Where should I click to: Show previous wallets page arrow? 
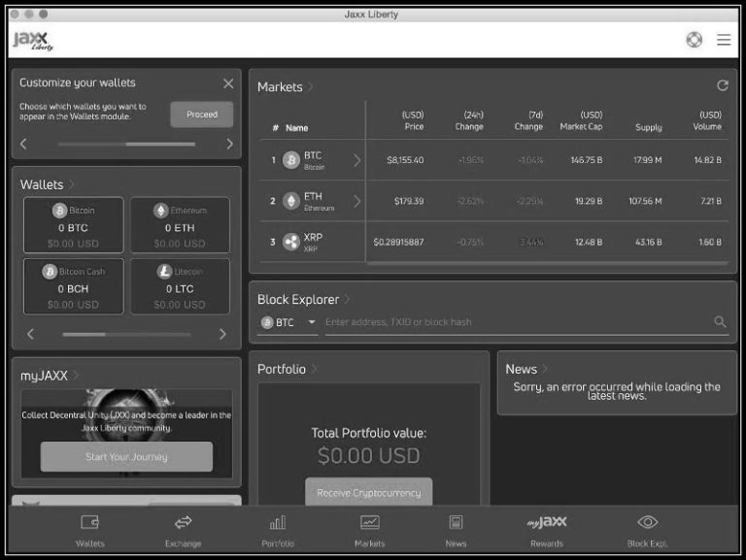(30, 334)
